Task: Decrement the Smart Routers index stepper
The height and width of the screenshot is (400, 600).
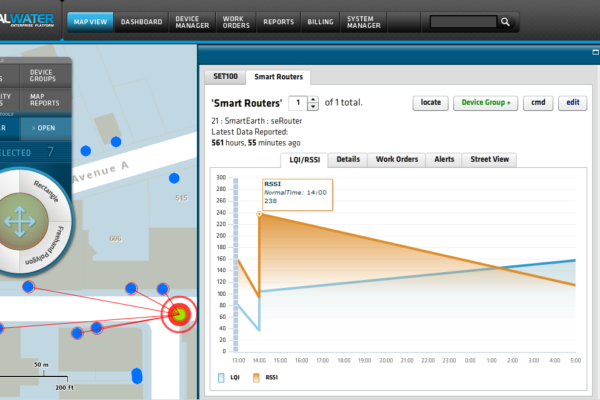Action: point(313,106)
